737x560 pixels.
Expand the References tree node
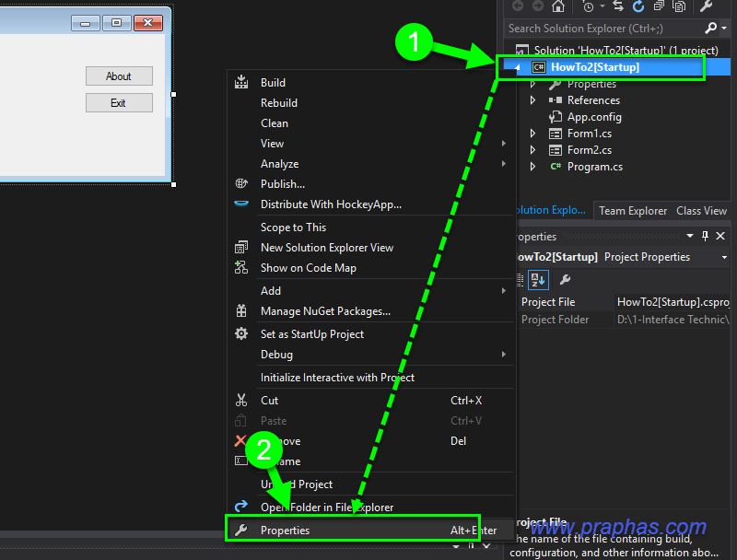533,100
